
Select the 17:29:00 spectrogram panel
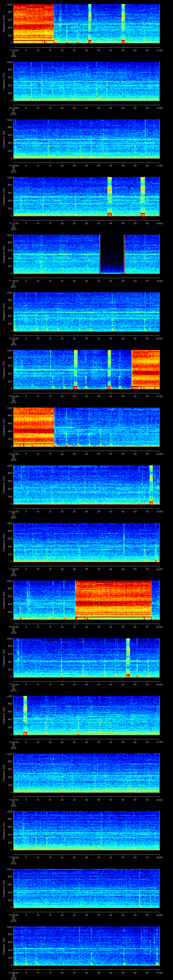pyautogui.click(x=86, y=888)
